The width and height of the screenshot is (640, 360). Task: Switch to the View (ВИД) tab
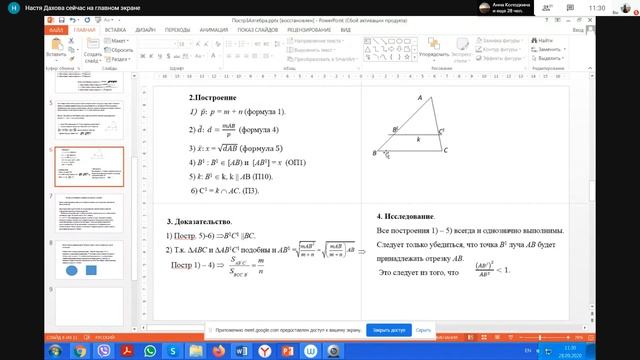click(345, 30)
